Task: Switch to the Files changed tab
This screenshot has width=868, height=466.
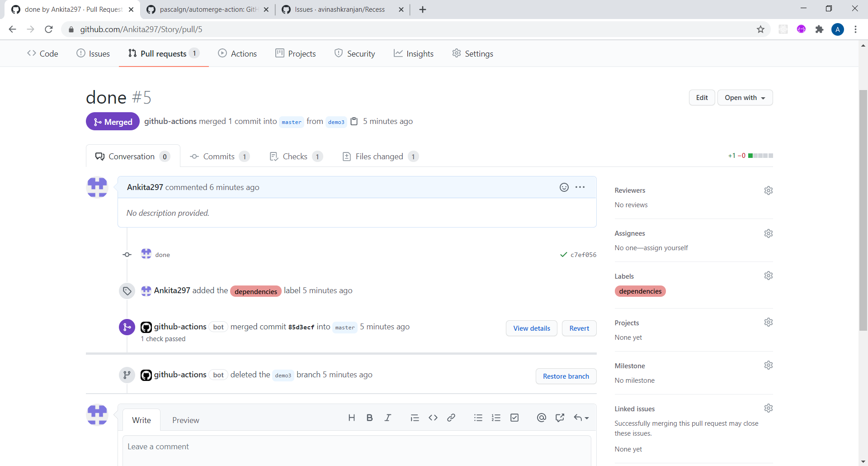Action: pyautogui.click(x=379, y=156)
